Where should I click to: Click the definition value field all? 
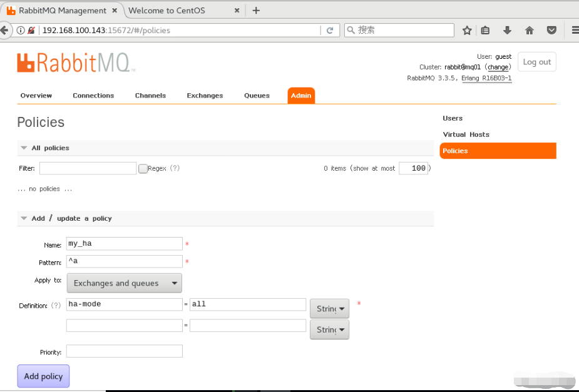coord(248,304)
